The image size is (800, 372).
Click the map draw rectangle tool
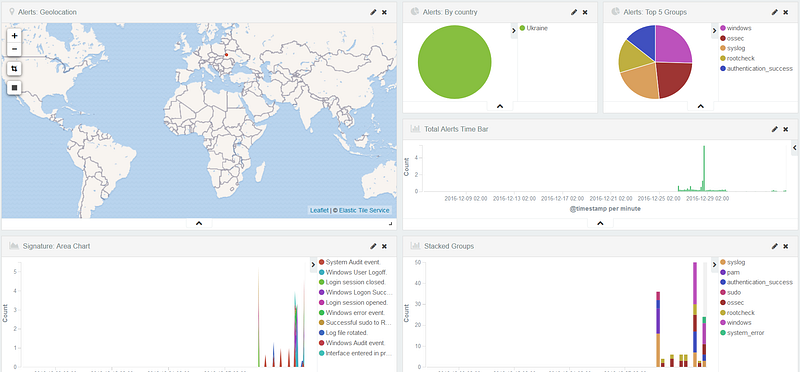point(14,88)
